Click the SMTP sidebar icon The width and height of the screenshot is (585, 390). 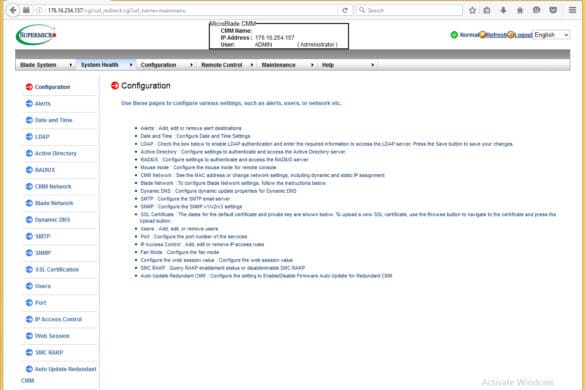[x=29, y=236]
